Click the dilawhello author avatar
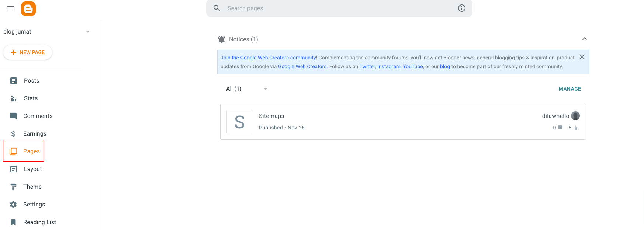The image size is (644, 230). pyautogui.click(x=575, y=116)
